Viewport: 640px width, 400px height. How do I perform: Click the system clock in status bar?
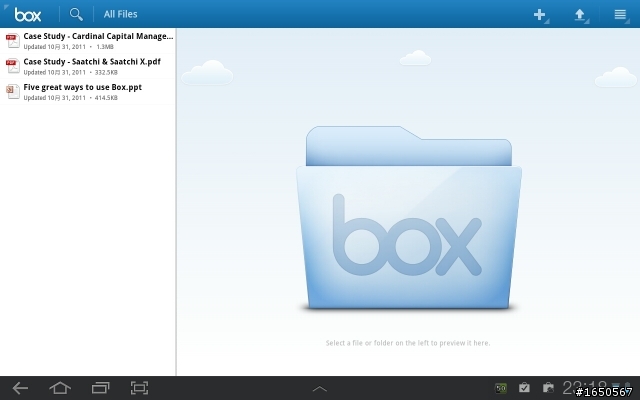[x=584, y=388]
